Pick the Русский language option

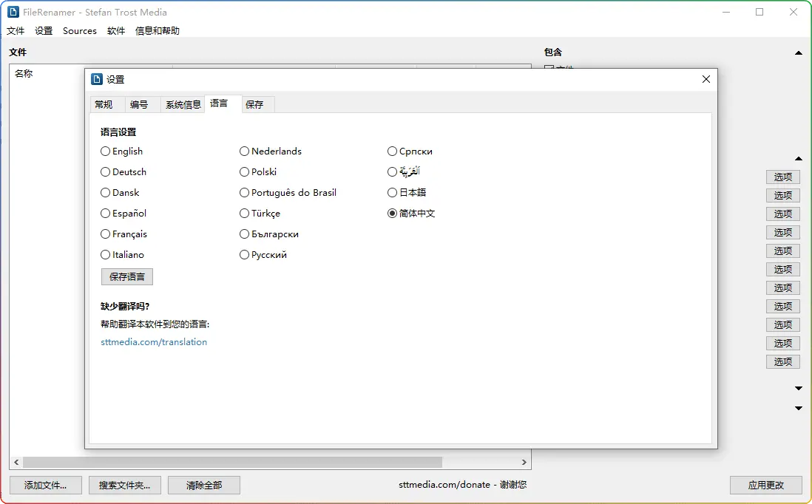[x=245, y=255]
